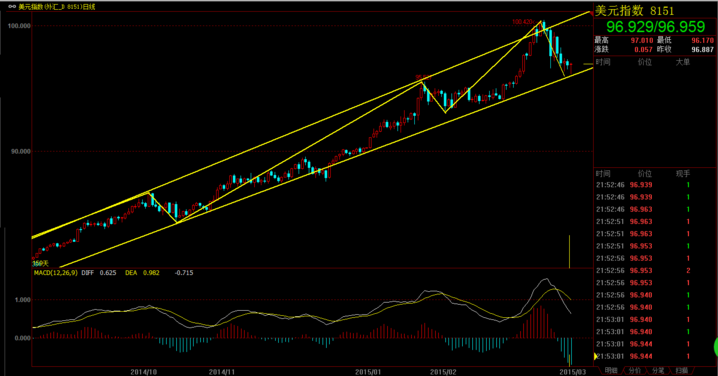The width and height of the screenshot is (718, 376).
Task: Click the 时间 column header above the tick list
Action: pos(603,174)
